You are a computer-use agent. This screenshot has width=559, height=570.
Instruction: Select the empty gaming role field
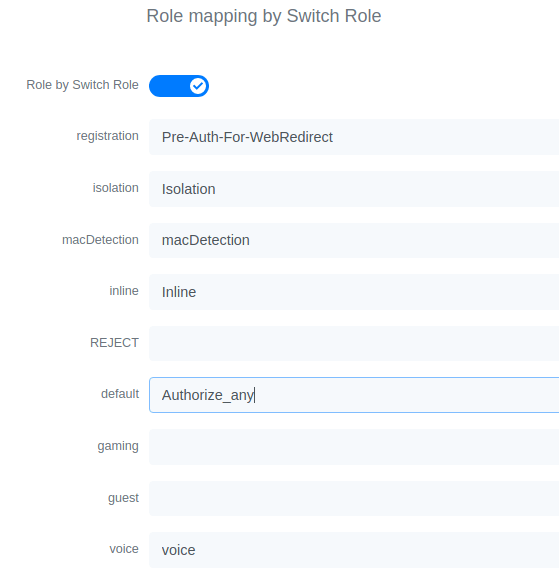(354, 447)
